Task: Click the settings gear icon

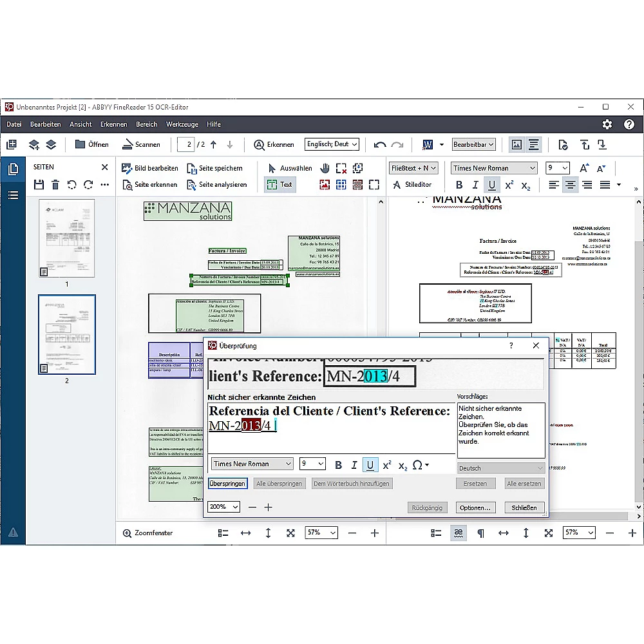Action: [607, 124]
